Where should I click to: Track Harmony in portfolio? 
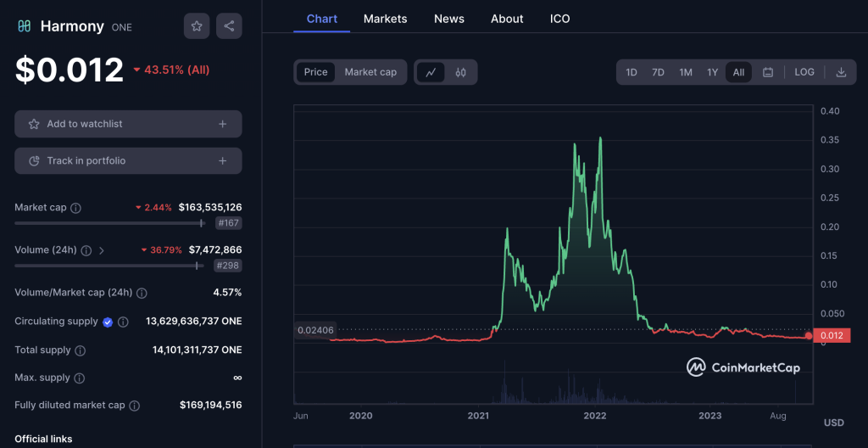coord(128,161)
